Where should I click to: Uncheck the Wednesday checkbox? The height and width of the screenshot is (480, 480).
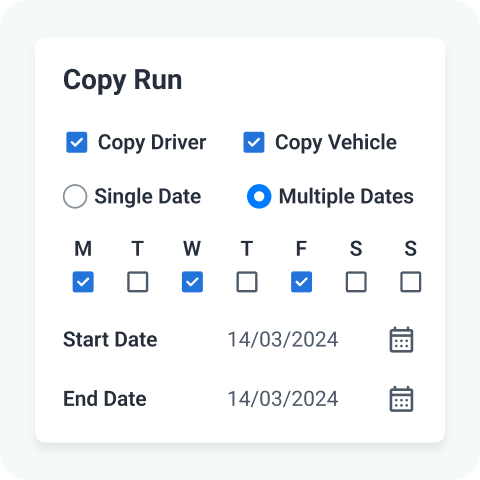pos(192,282)
